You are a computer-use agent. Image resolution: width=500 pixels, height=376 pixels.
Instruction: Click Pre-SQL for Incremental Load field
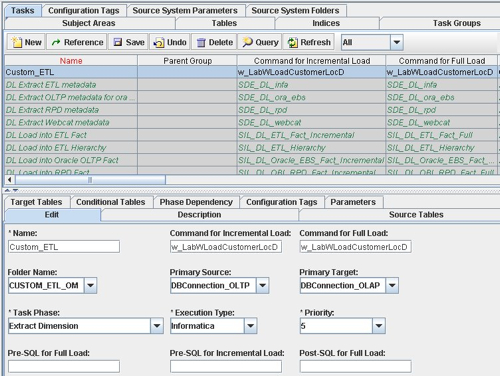click(226, 366)
